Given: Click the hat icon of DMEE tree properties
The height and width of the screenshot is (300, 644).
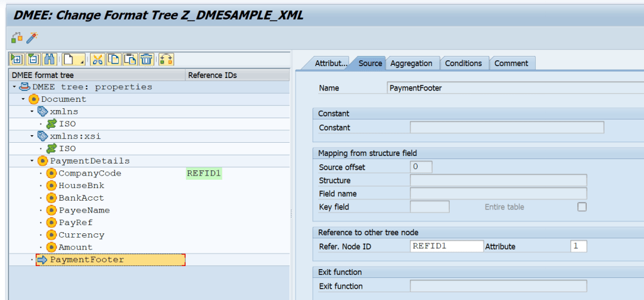Looking at the screenshot, I should point(25,87).
